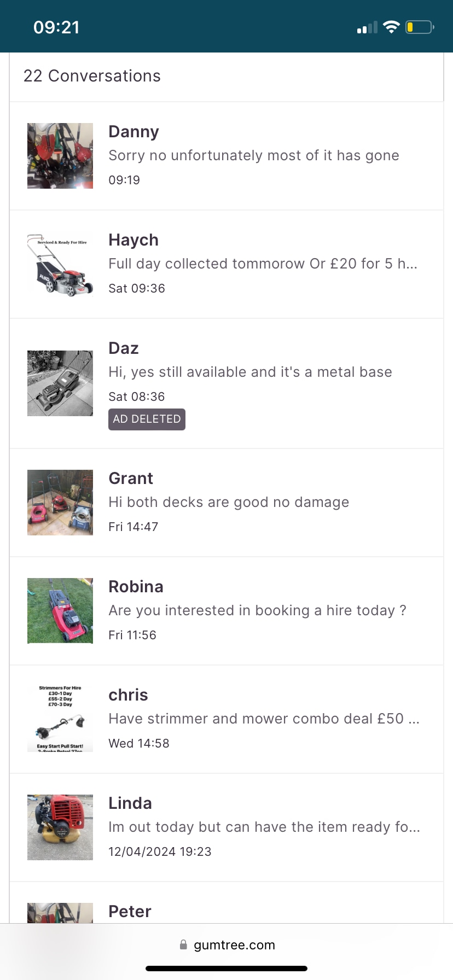The image size is (453, 980).
Task: Tap Linda's red engine thumbnail
Action: point(60,827)
